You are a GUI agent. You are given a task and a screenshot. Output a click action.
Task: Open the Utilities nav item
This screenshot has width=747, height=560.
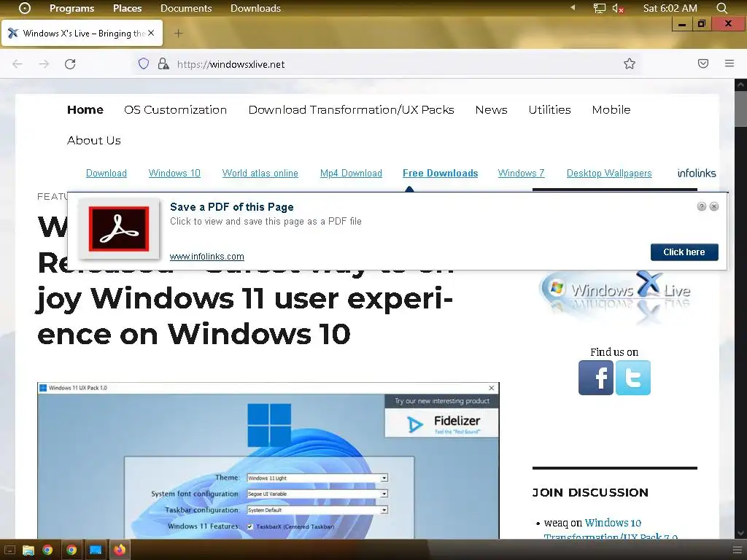coord(549,109)
